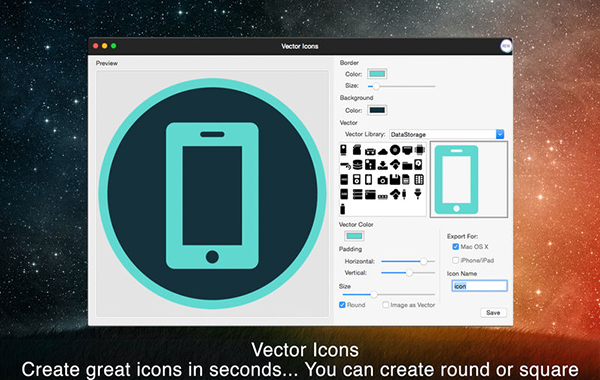Uncheck the Round checkbox

tap(342, 305)
